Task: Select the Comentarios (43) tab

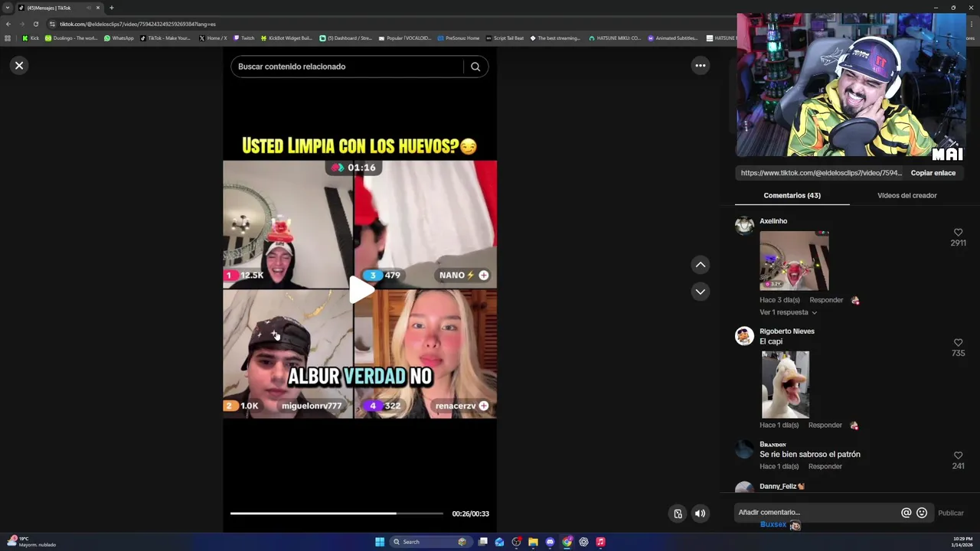Action: coord(792,195)
